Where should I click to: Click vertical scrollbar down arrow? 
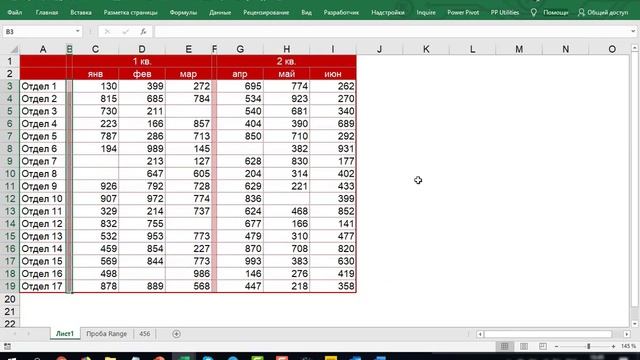(x=634, y=324)
